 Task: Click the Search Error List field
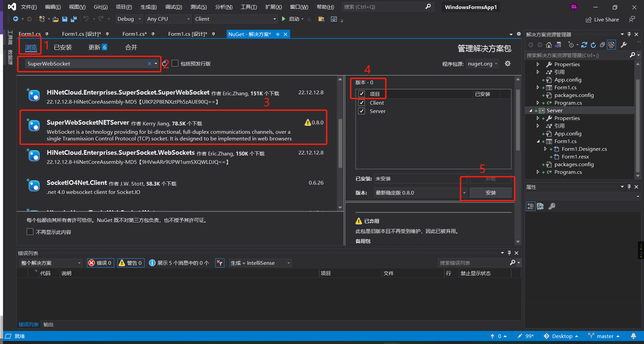click(x=474, y=263)
